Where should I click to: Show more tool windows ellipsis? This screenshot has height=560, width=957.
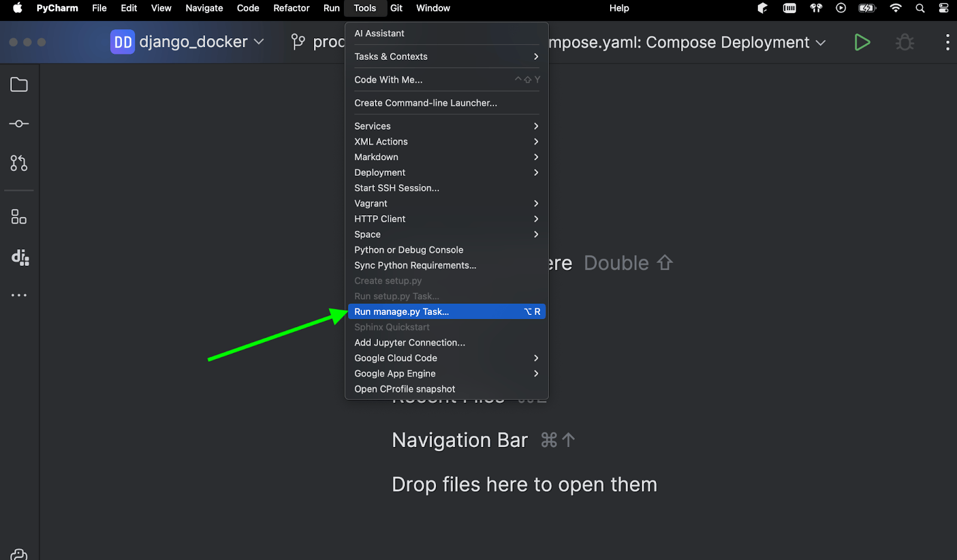(x=19, y=295)
